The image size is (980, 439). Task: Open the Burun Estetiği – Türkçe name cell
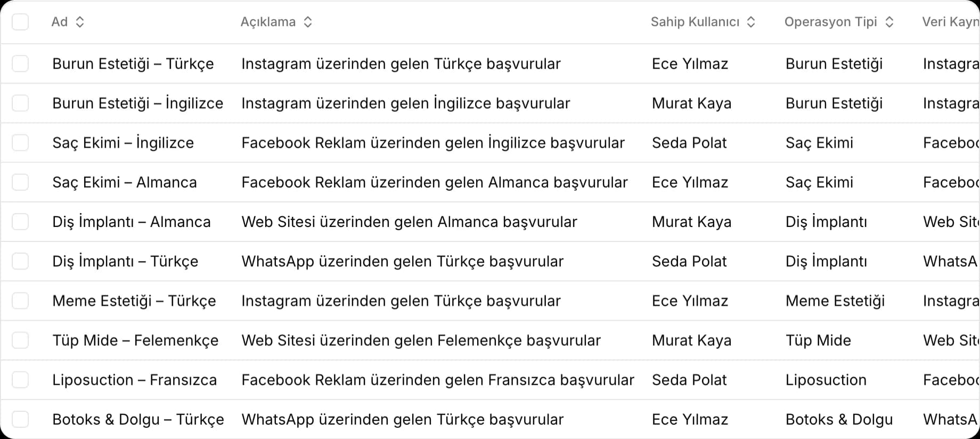pos(133,64)
